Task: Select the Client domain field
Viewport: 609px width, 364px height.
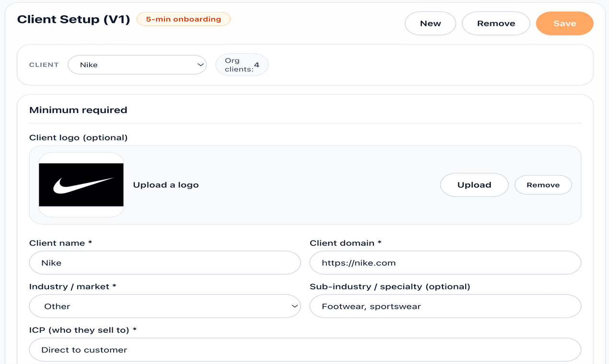Action: (x=445, y=262)
